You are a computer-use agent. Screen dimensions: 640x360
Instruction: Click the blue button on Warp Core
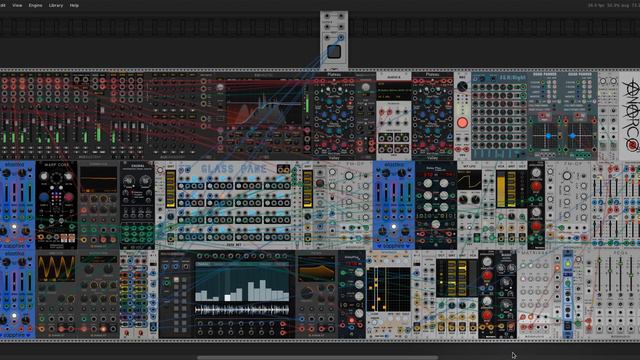pyautogui.click(x=44, y=197)
